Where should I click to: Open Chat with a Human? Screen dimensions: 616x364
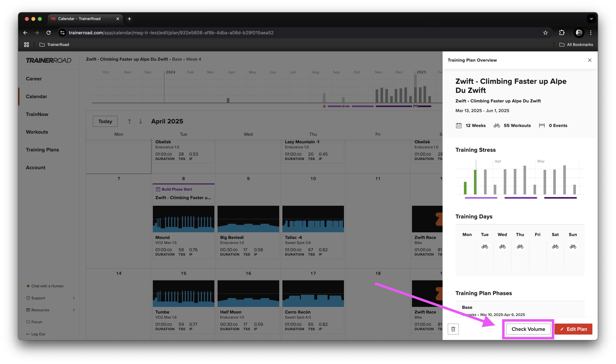[x=45, y=286]
